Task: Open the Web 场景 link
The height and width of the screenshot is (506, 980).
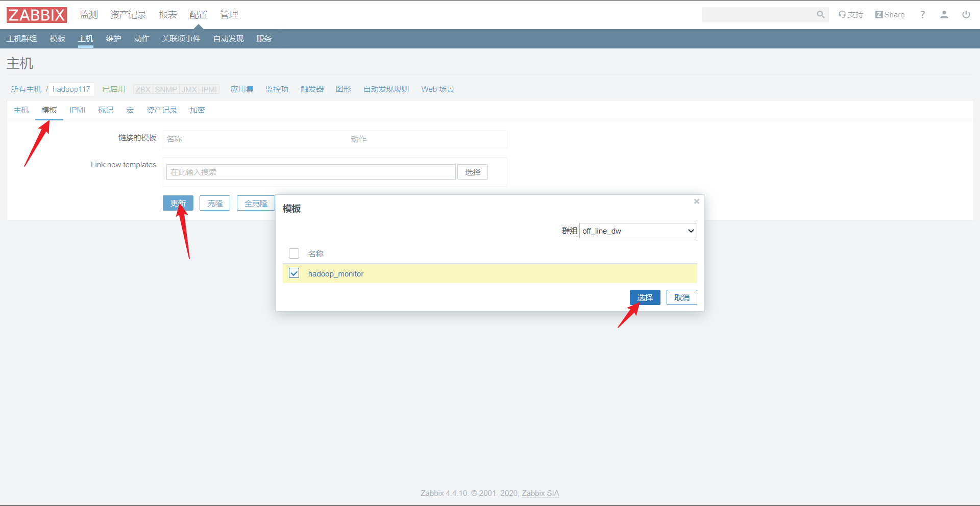Action: tap(437, 89)
